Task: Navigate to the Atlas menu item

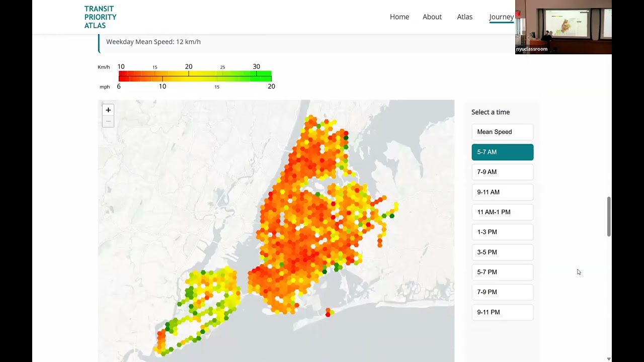Action: [465, 17]
